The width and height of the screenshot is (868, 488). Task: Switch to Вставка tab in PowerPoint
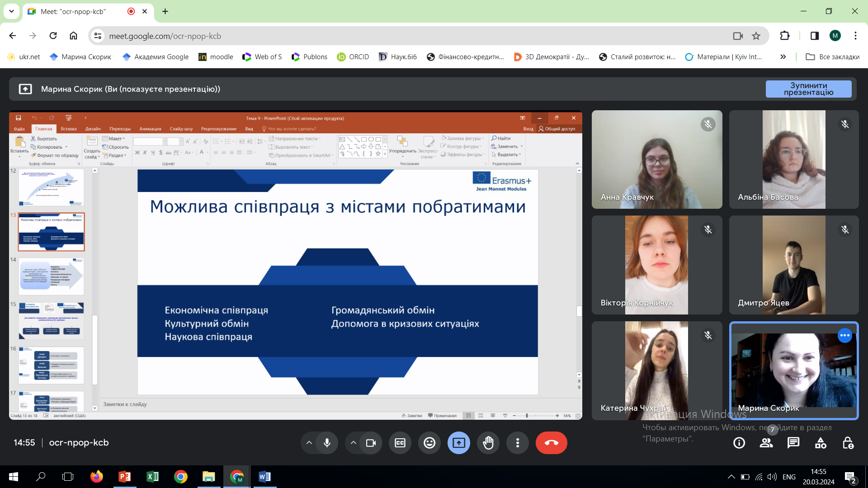69,129
